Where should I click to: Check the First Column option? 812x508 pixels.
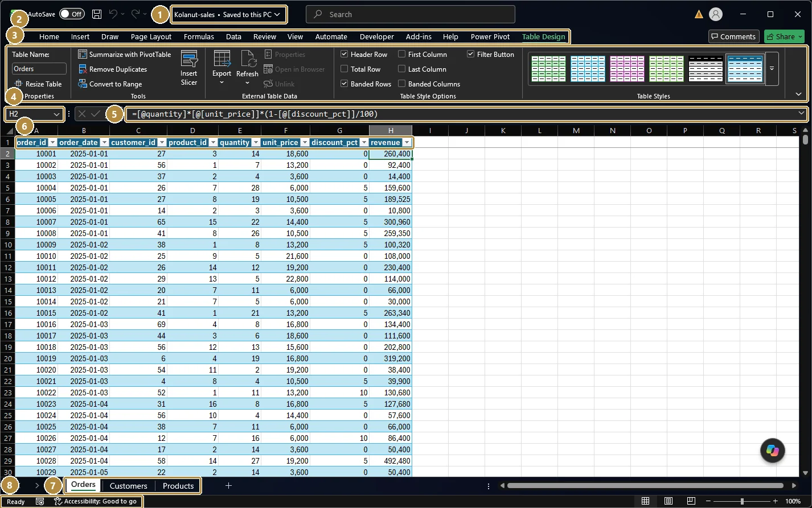click(402, 54)
